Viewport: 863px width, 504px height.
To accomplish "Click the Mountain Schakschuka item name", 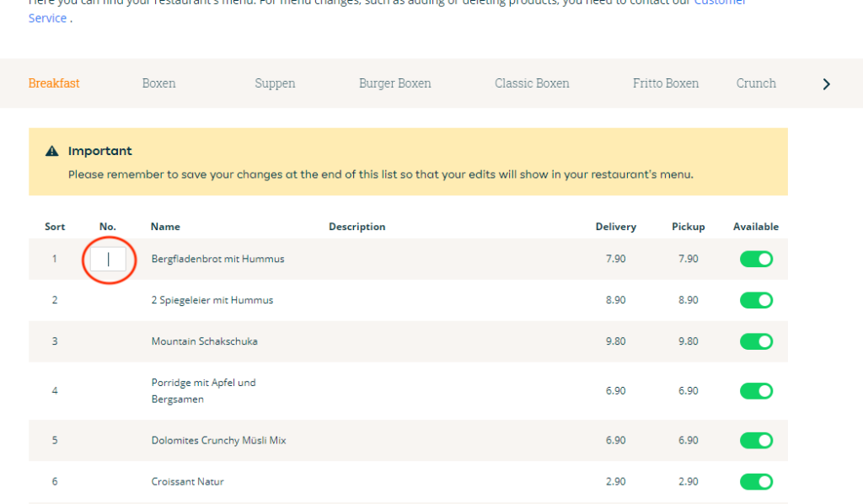I will pos(205,341).
